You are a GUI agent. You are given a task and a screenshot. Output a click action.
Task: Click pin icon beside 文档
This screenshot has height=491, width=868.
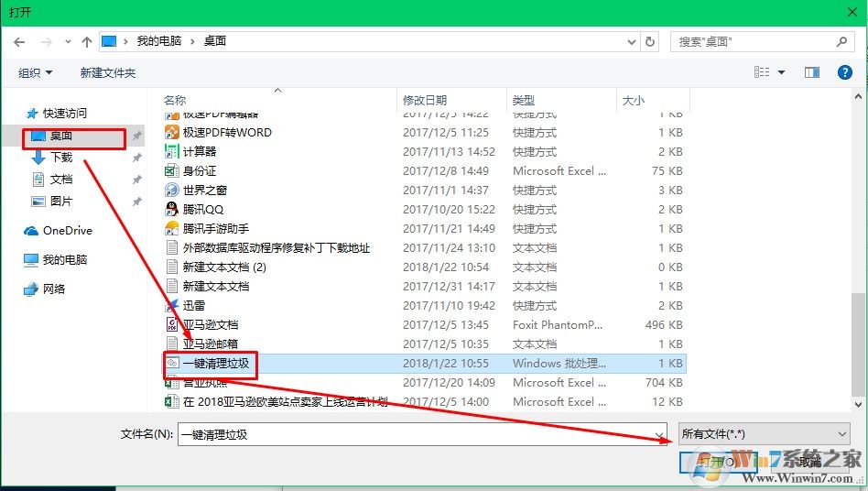pyautogui.click(x=136, y=180)
